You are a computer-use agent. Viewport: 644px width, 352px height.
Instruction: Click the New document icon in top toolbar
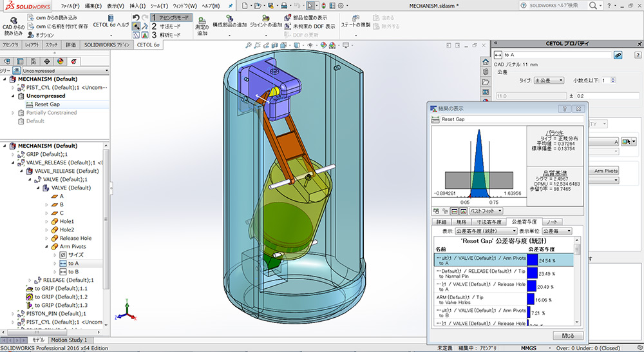(245, 6)
